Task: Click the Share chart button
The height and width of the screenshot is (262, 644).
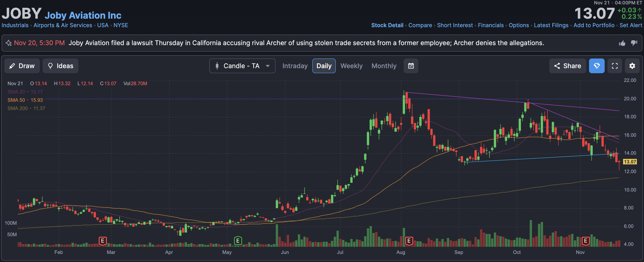Action: [567, 66]
